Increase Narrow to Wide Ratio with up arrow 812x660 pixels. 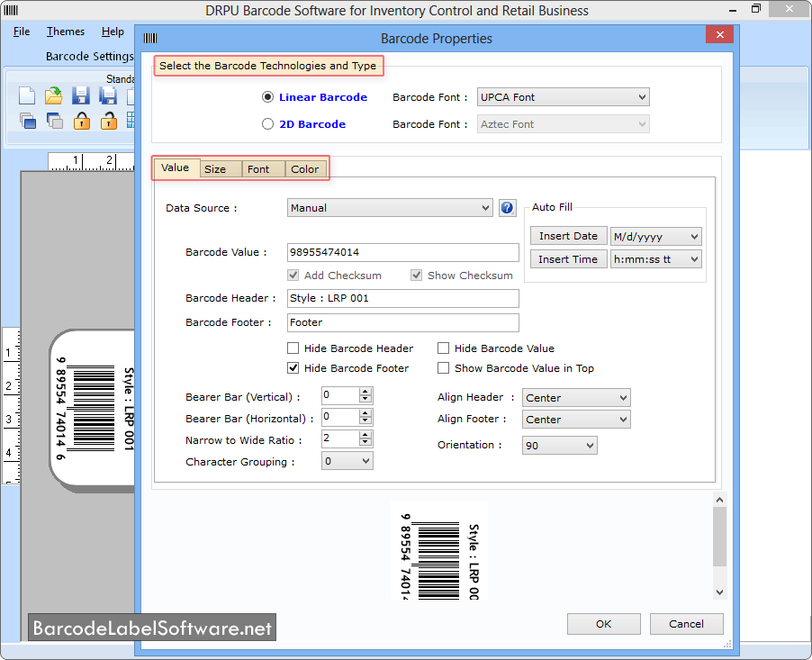365,435
